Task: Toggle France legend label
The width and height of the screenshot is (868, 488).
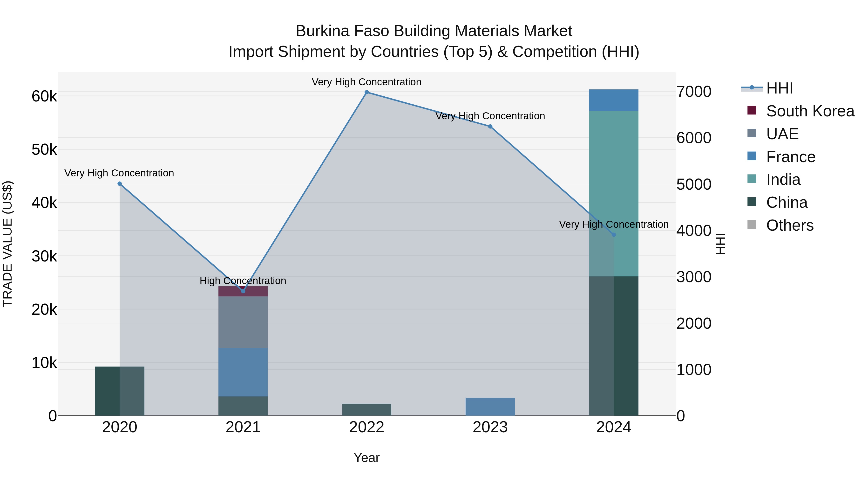Action: pos(791,157)
